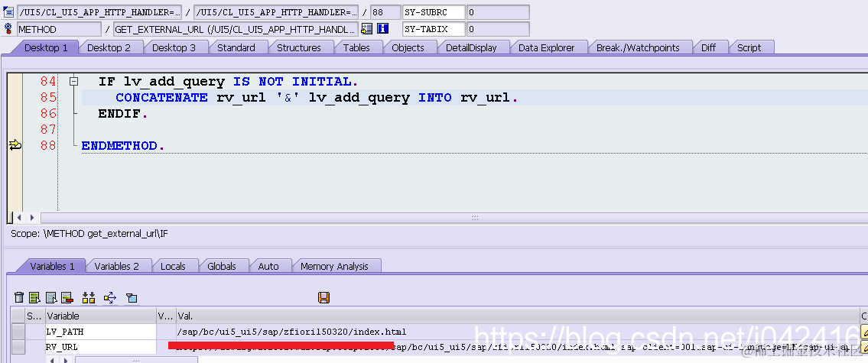Click the SY-SUBRC value field showing 0
The width and height of the screenshot is (868, 363).
(498, 11)
